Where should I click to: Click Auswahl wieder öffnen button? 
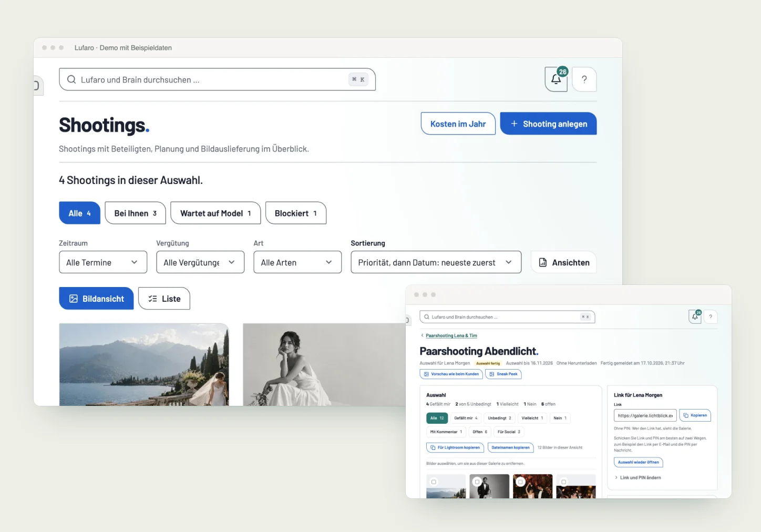click(x=639, y=463)
